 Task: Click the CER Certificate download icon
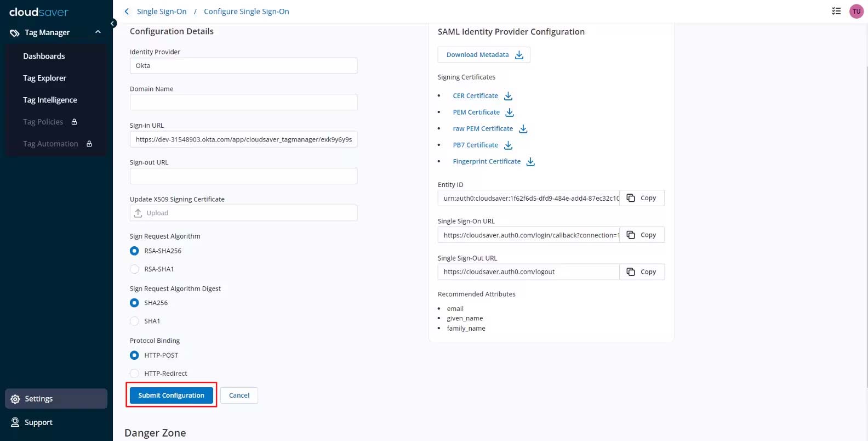click(x=508, y=96)
